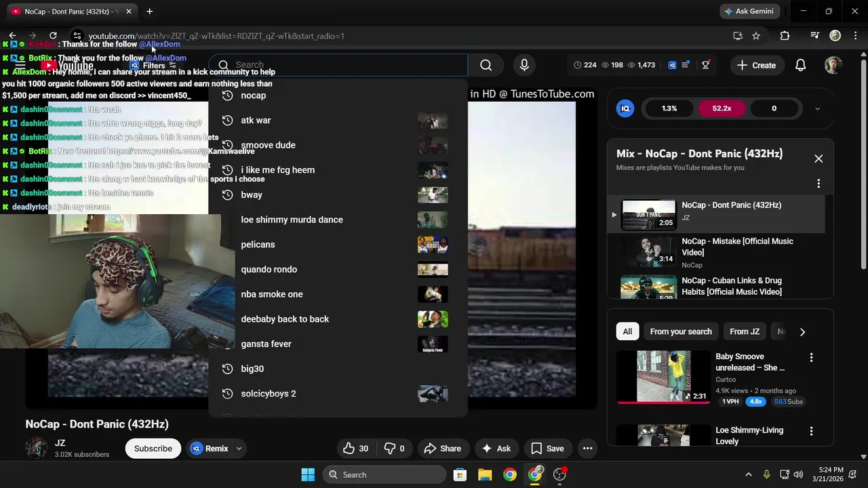Click the round vidIQ badge beside 1.3% score
Screen dimensions: 868x488
click(625, 108)
